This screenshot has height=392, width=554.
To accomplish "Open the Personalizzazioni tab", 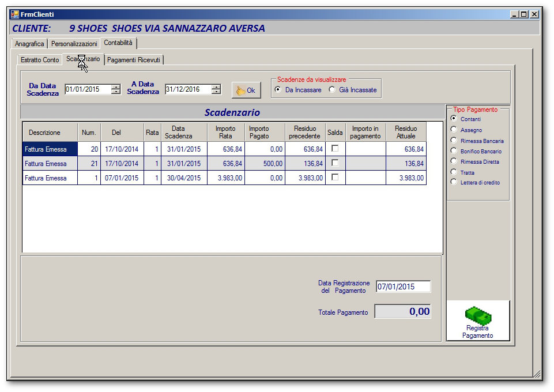I will click(74, 44).
